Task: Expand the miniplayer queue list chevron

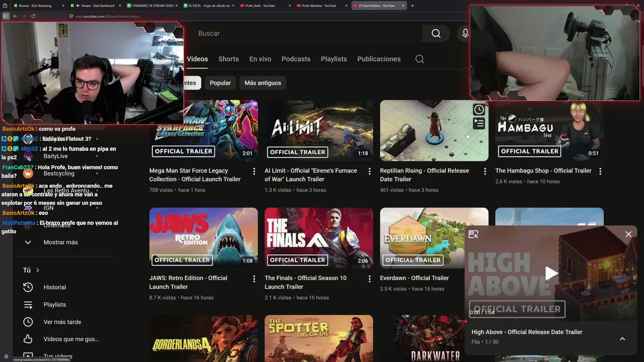Action: pyautogui.click(x=622, y=338)
